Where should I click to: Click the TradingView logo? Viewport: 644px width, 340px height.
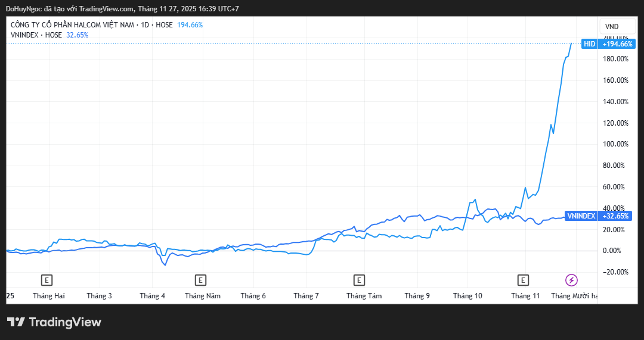point(54,322)
